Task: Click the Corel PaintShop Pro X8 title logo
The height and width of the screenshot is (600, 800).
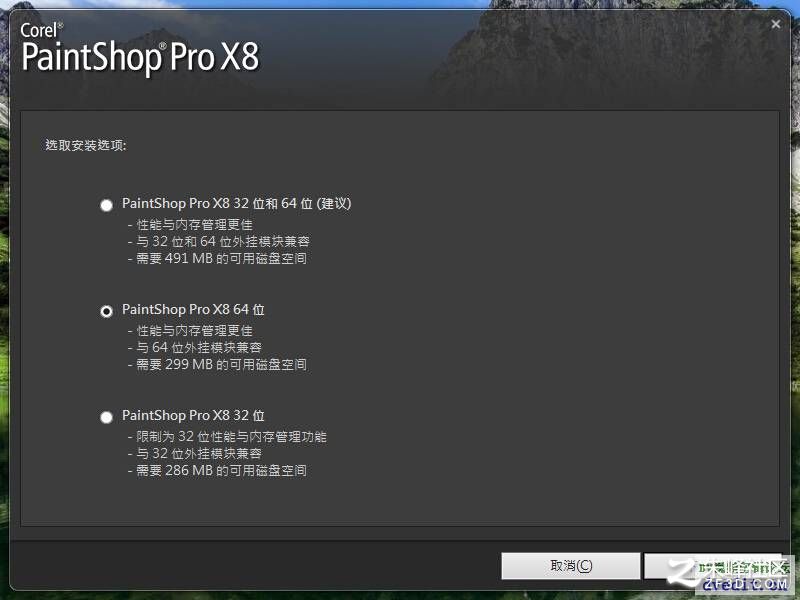Action: pyautogui.click(x=140, y=49)
